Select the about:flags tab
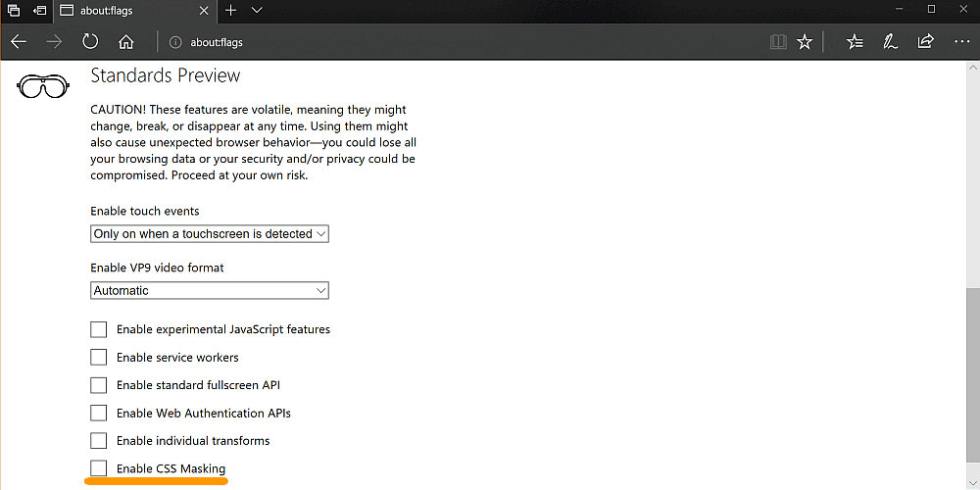Image resolution: width=980 pixels, height=490 pixels. click(127, 11)
